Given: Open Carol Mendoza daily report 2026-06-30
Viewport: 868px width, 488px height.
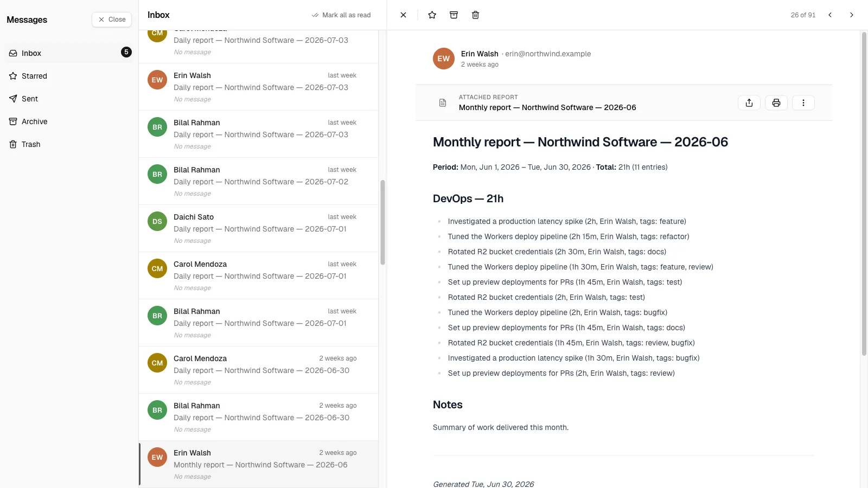Looking at the screenshot, I should [x=259, y=370].
